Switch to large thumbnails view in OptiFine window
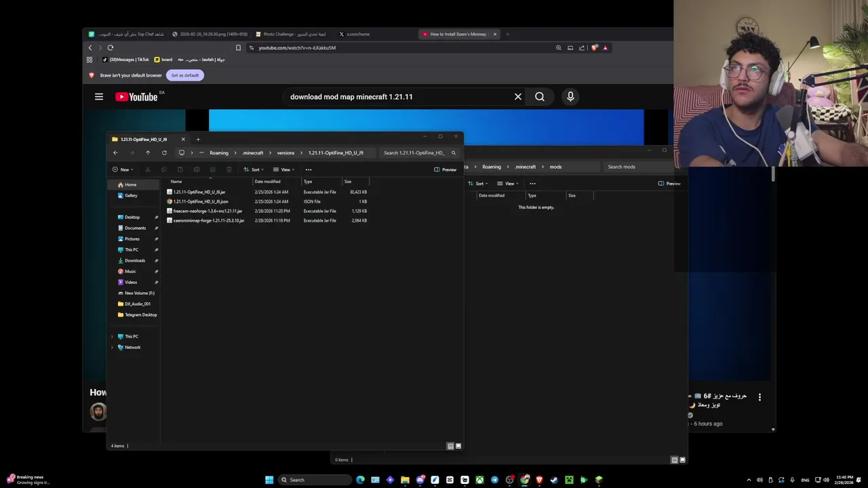Viewport: 868px width, 488px height. tap(458, 446)
